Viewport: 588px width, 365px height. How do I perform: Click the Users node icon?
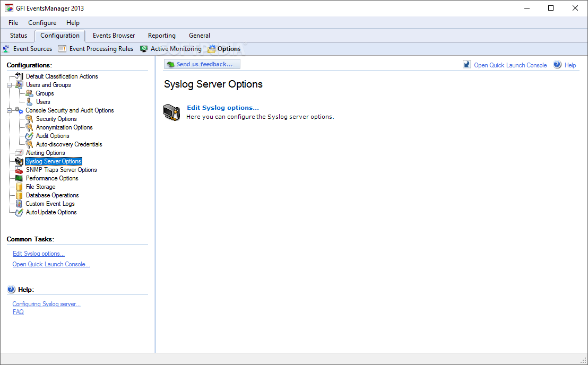29,102
